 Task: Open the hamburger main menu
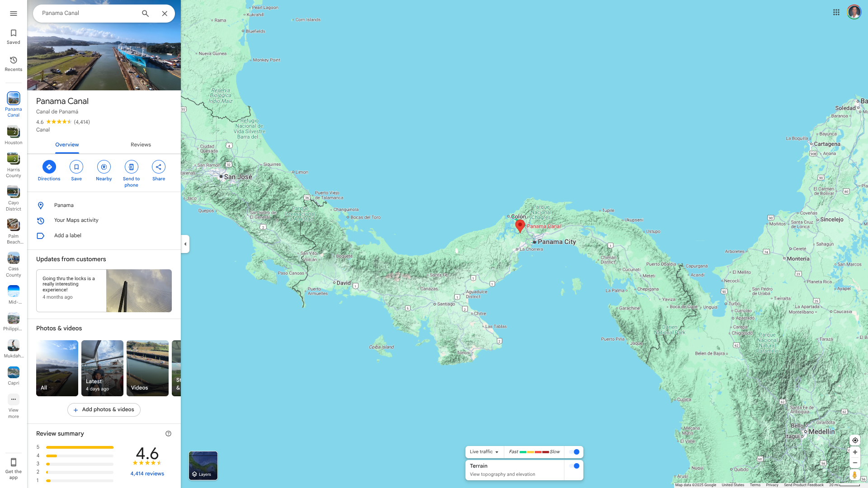tap(14, 14)
